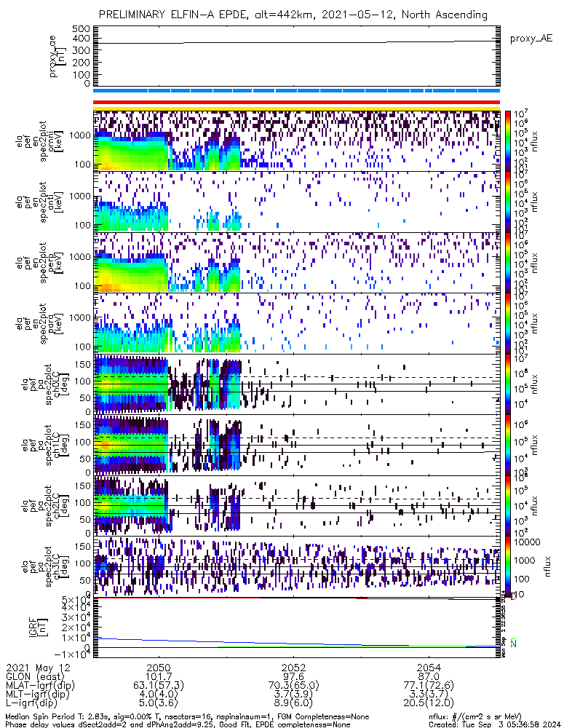
Task: Click the para panel nflux color bar
Action: point(508,324)
